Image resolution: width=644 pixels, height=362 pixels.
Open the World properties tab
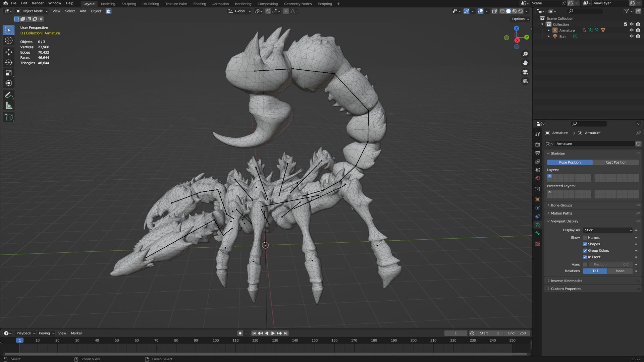[x=538, y=178]
